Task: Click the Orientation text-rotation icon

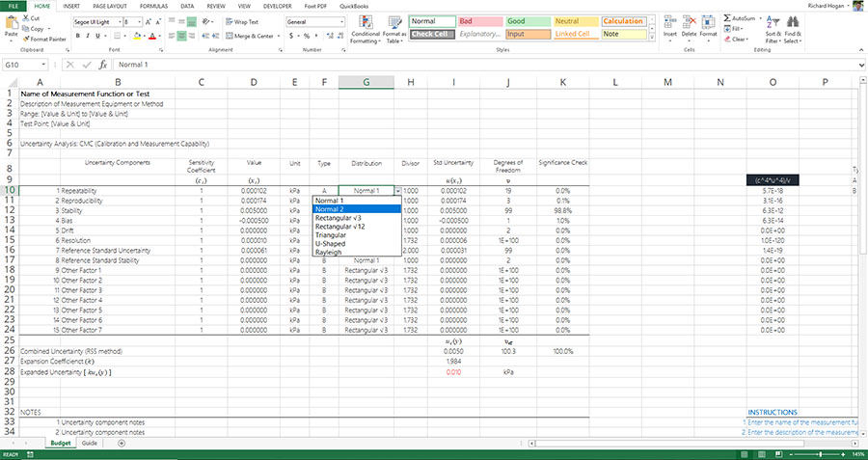Action: (206, 22)
